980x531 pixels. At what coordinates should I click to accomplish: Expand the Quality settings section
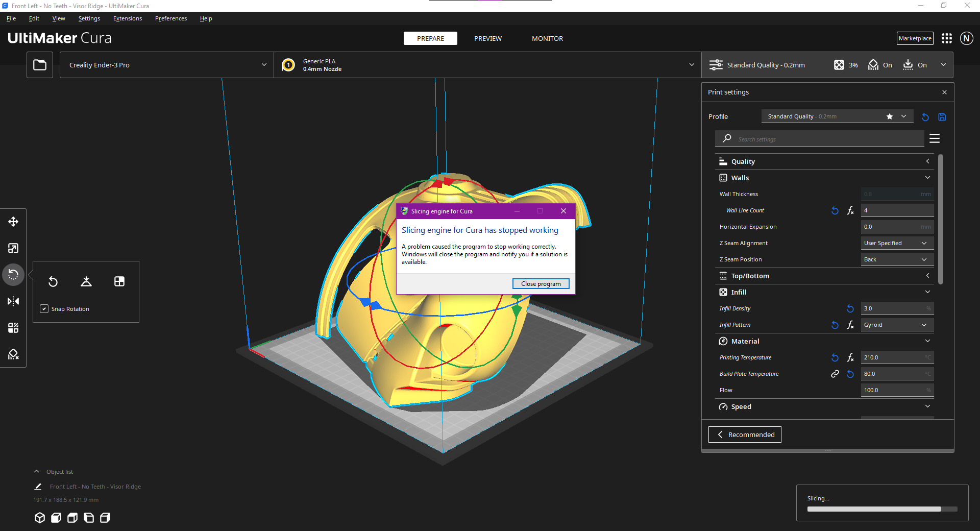(x=824, y=161)
